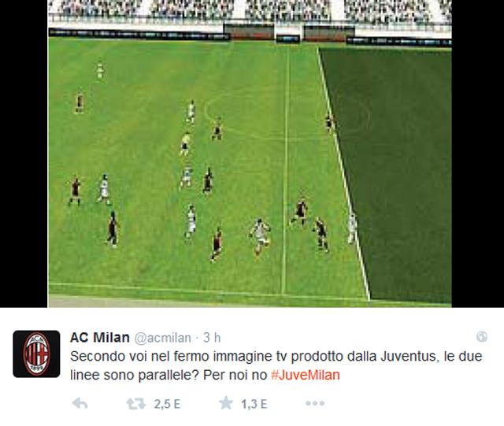Viewport: 504px width, 426px height.
Task: Click the reply arrow icon
Action: [x=80, y=403]
